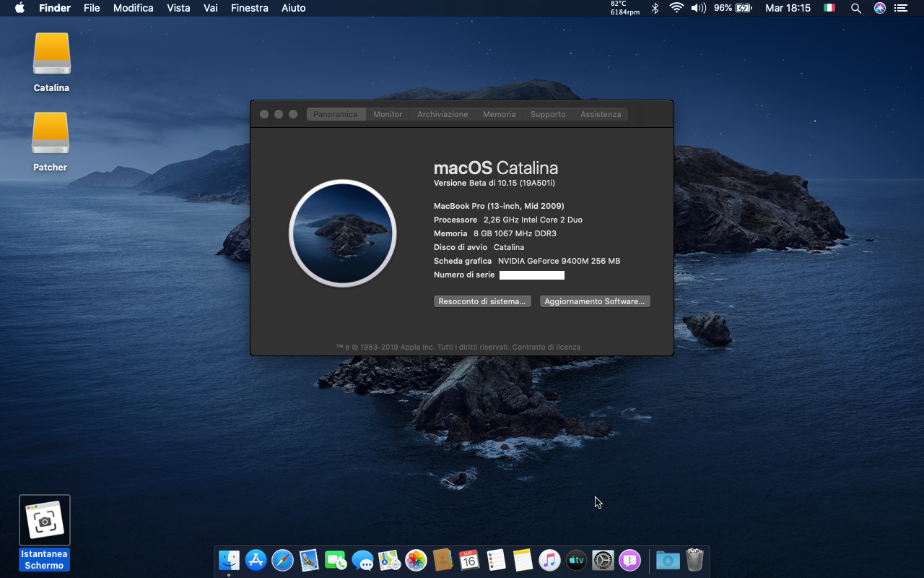924x578 pixels.
Task: Click the MacBook Pro (13-inch, Mid 2009) text
Action: pos(499,206)
